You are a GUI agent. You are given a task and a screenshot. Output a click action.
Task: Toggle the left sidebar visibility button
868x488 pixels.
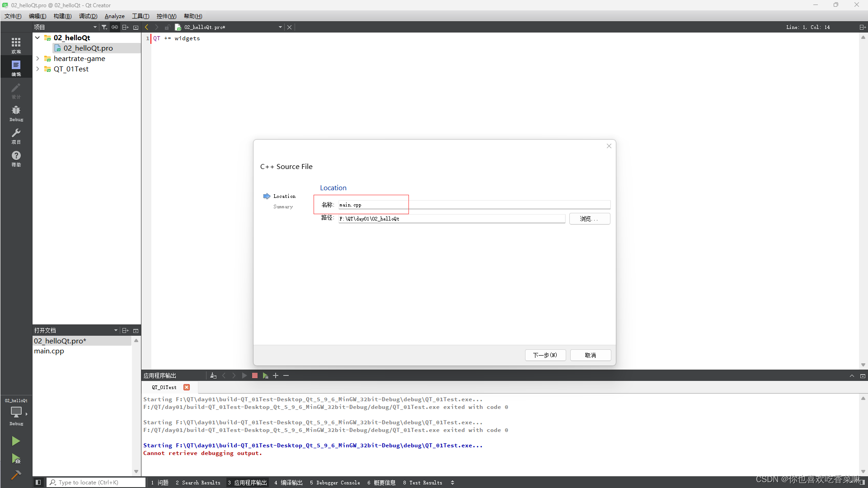(38, 483)
